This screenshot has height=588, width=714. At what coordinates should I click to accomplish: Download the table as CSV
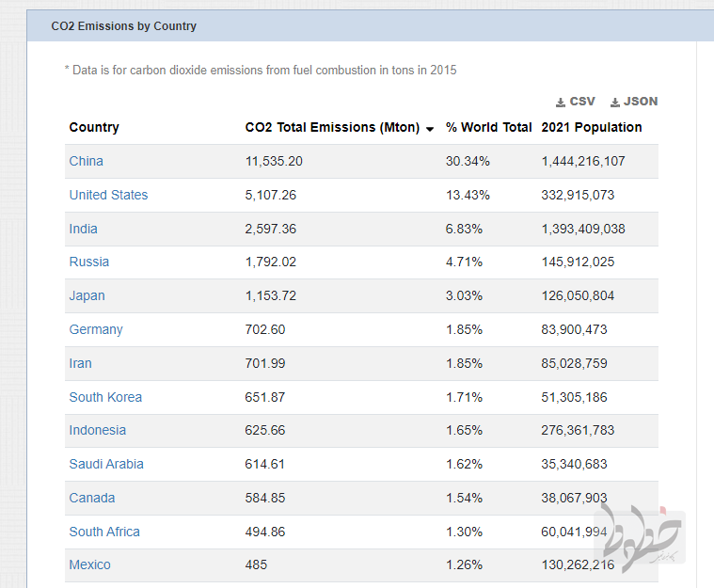click(x=575, y=102)
